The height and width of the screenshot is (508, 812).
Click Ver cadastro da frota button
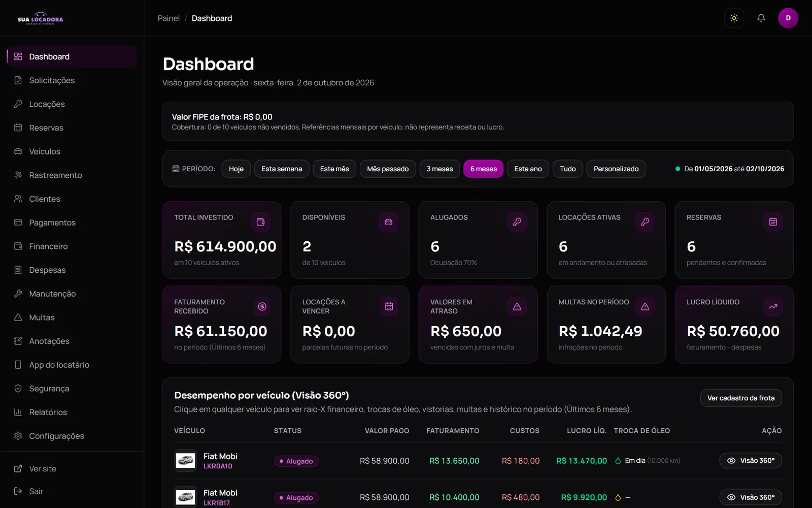pos(741,398)
